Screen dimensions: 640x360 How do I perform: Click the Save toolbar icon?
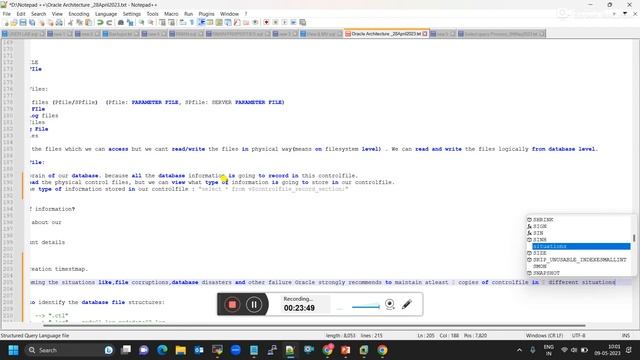click(x=23, y=22)
